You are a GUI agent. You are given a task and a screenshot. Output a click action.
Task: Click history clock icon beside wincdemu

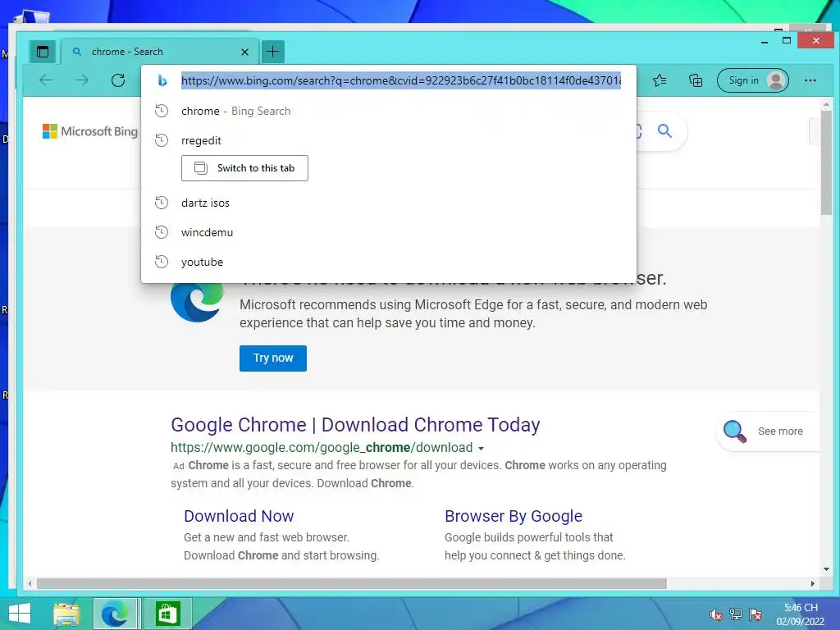pos(162,232)
